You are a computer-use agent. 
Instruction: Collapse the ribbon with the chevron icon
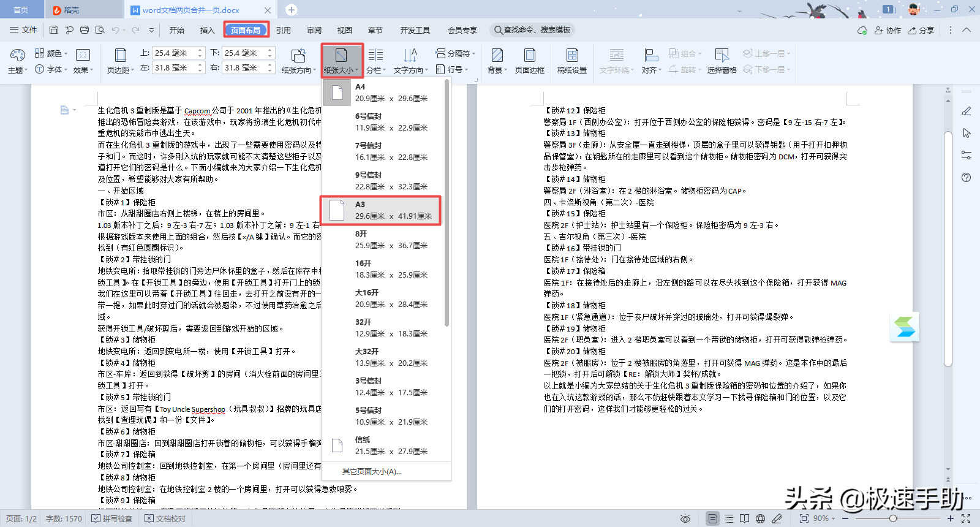(x=967, y=30)
